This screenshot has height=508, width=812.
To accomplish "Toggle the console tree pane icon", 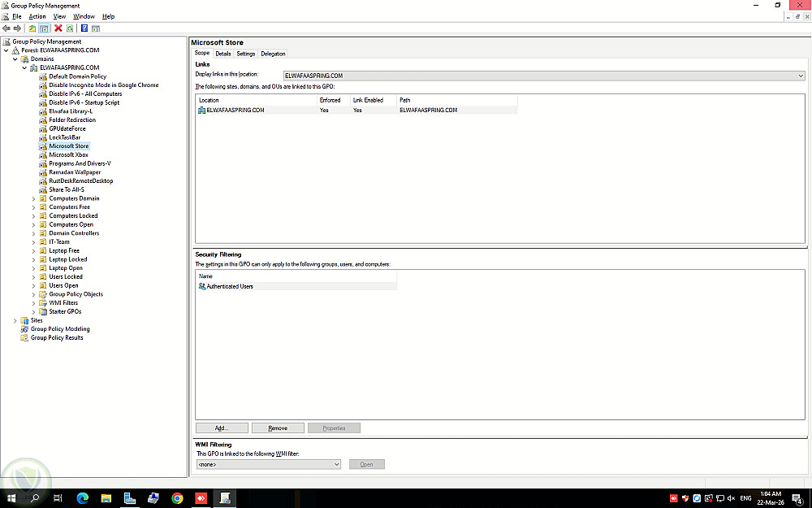I will (x=44, y=28).
